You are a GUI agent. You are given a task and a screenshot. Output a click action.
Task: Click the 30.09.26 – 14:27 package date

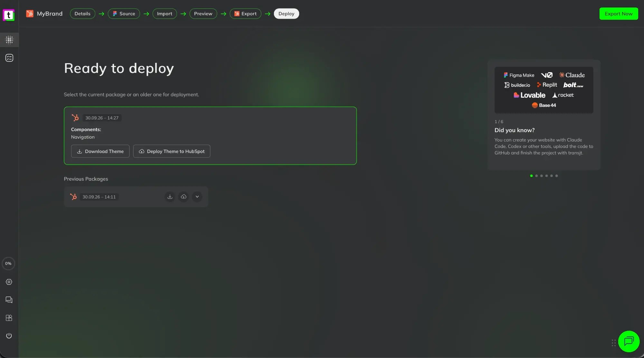click(102, 118)
